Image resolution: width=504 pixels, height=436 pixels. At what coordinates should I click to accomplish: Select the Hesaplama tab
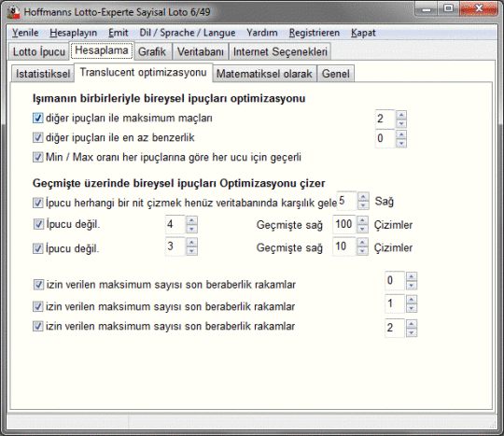click(x=102, y=50)
